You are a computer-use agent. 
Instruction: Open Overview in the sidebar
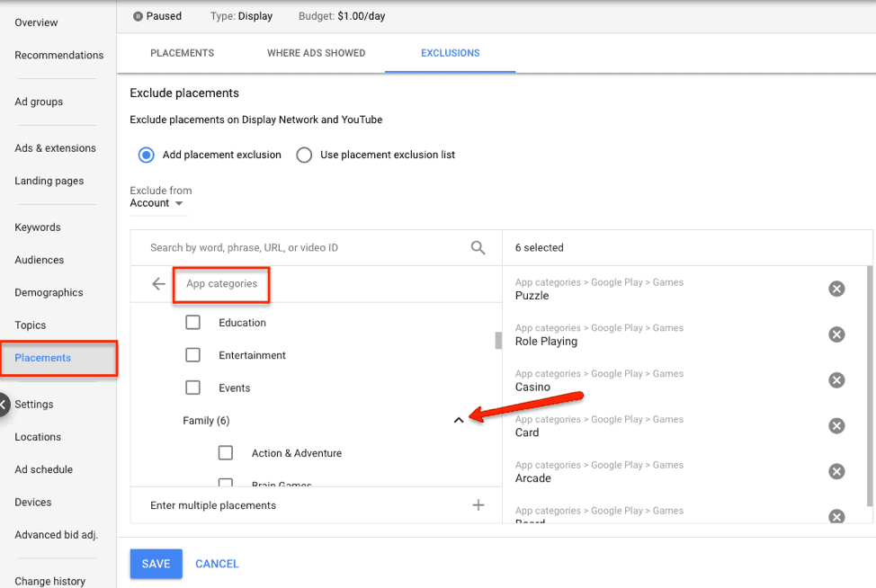36,22
